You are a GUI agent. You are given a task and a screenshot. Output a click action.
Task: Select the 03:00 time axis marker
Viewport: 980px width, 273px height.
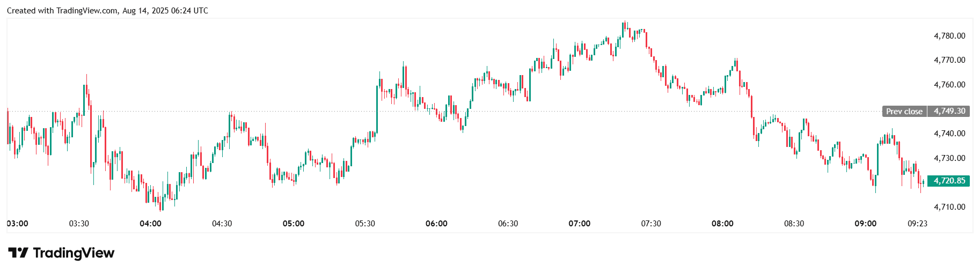click(x=18, y=224)
